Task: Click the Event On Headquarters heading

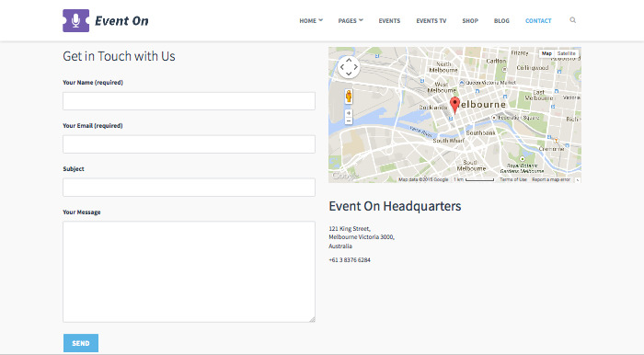Action: 395,206
